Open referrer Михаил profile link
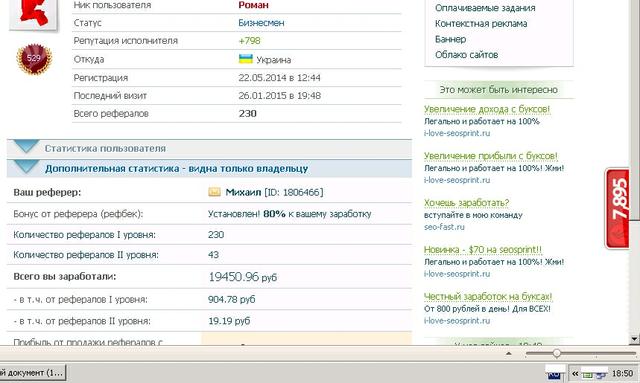The width and height of the screenshot is (640, 383). pos(243,192)
